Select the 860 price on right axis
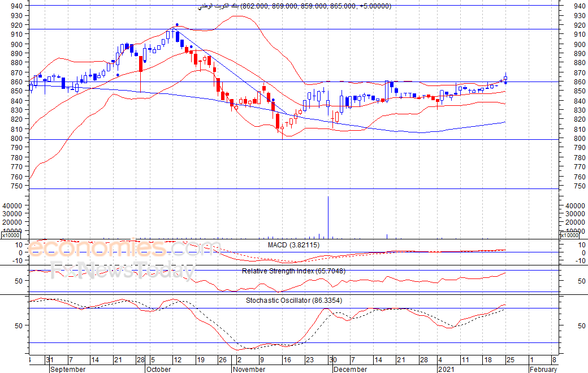Screen dimensions: 588x373 (580, 82)
